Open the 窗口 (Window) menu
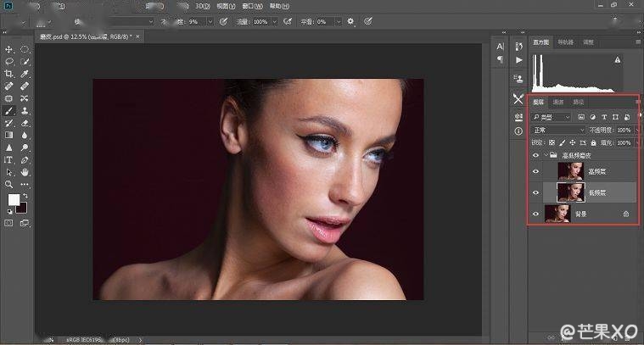The image size is (644, 345). (x=252, y=6)
